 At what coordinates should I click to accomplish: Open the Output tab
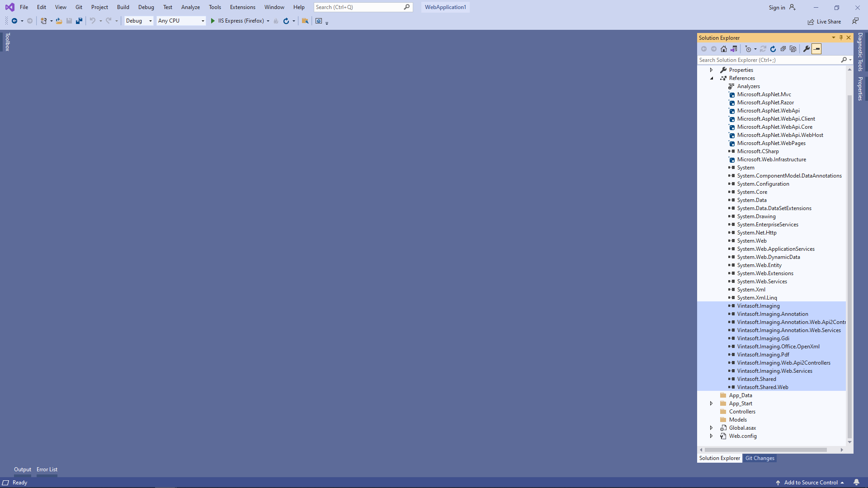tap(23, 469)
